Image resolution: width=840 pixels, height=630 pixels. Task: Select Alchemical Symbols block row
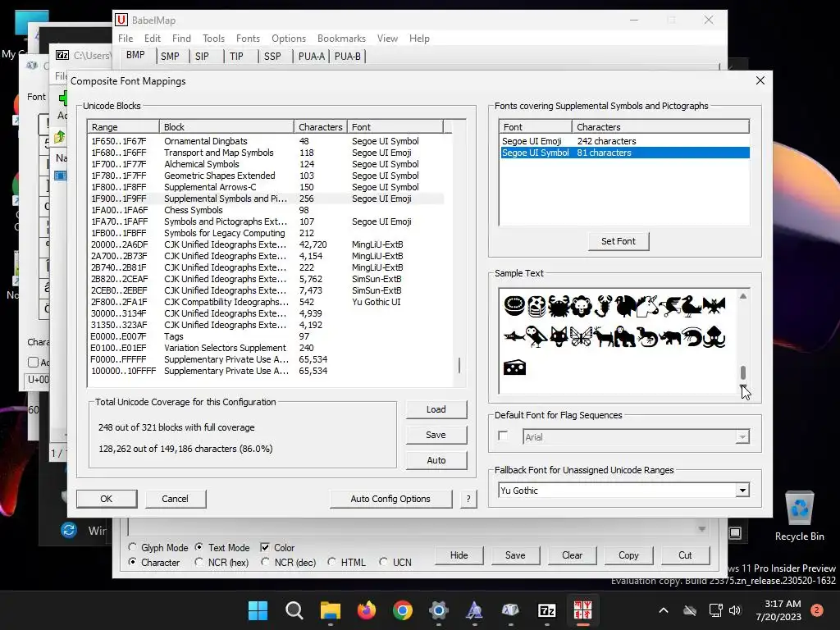(x=266, y=164)
